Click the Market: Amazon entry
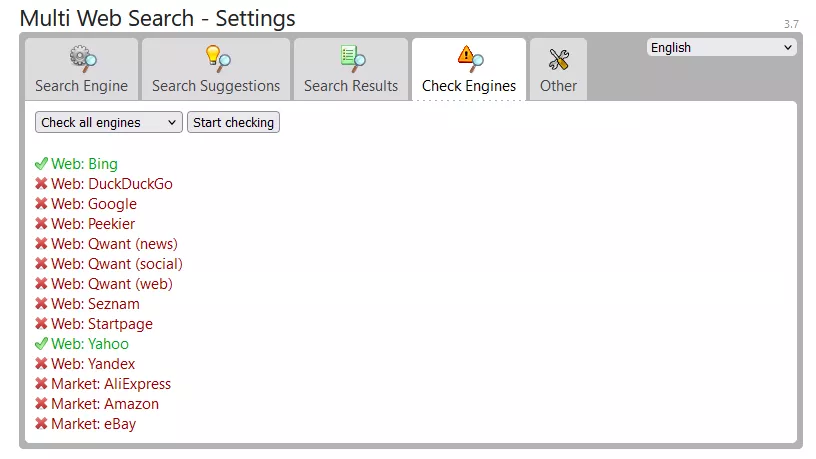The height and width of the screenshot is (459, 816). click(105, 404)
